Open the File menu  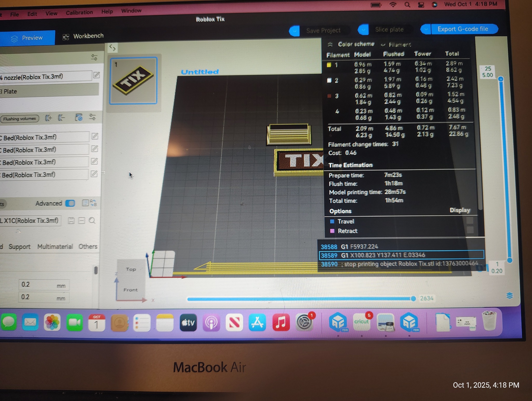15,14
